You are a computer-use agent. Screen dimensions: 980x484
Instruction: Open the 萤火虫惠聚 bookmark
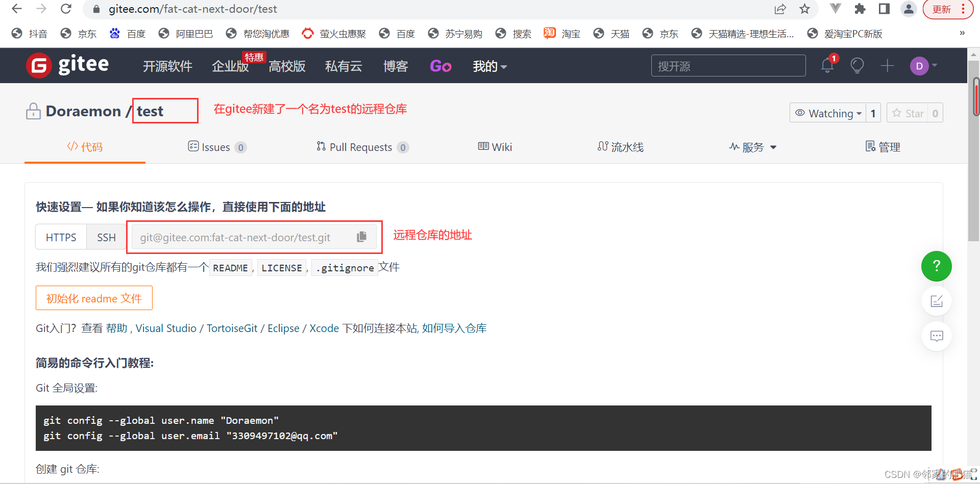(x=334, y=34)
